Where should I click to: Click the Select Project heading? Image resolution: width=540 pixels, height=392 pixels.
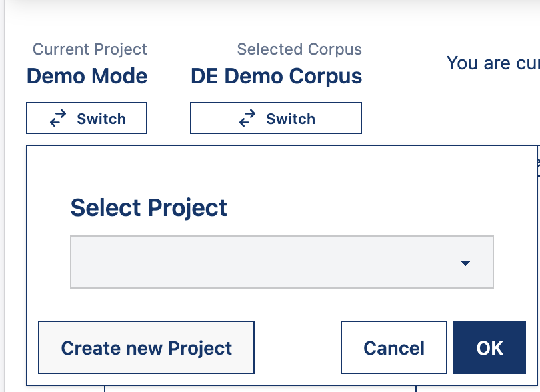(x=149, y=207)
